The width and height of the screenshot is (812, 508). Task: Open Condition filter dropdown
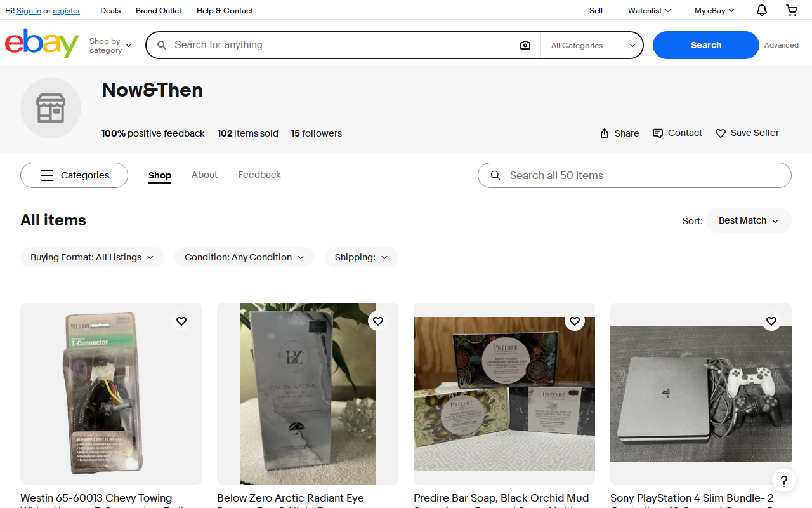[x=244, y=257]
